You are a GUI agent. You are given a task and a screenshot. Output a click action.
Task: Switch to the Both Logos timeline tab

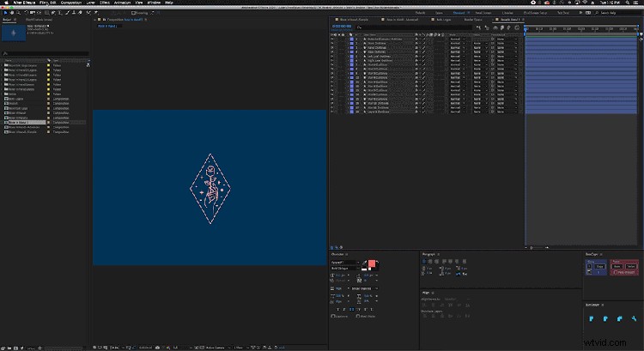tap(444, 20)
